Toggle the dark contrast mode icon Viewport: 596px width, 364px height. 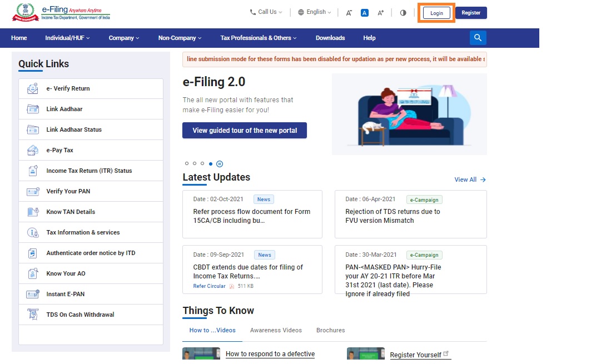(x=403, y=13)
